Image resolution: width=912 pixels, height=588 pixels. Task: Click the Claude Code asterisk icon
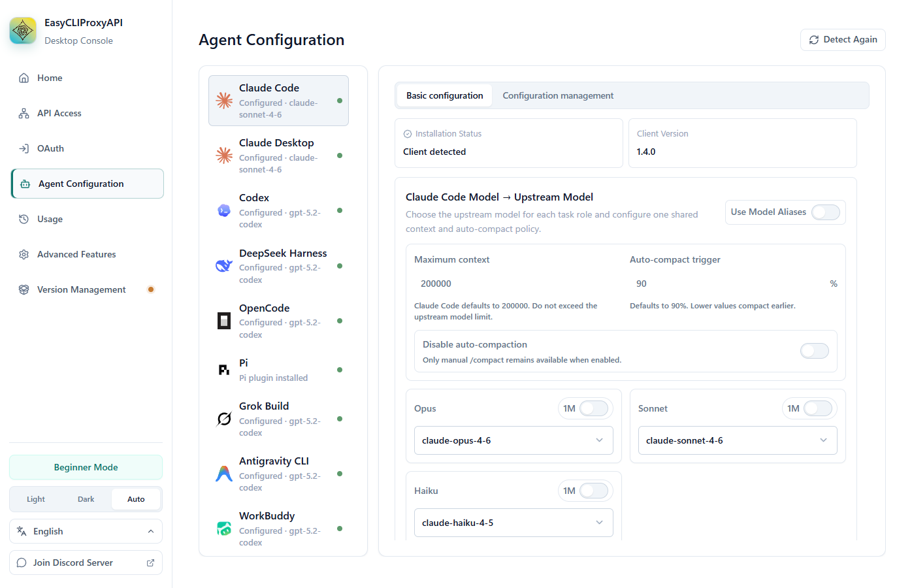pyautogui.click(x=224, y=101)
